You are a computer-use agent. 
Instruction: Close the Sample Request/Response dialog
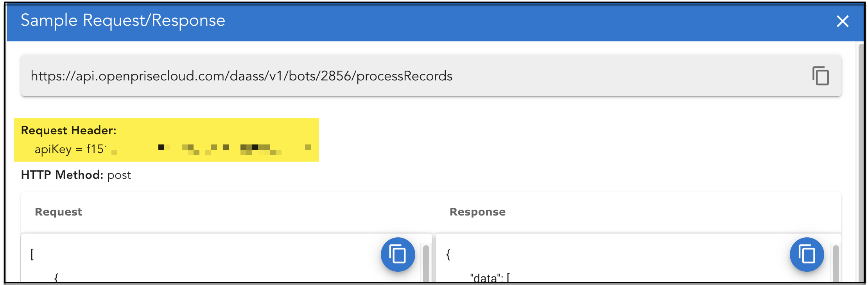pos(842,21)
